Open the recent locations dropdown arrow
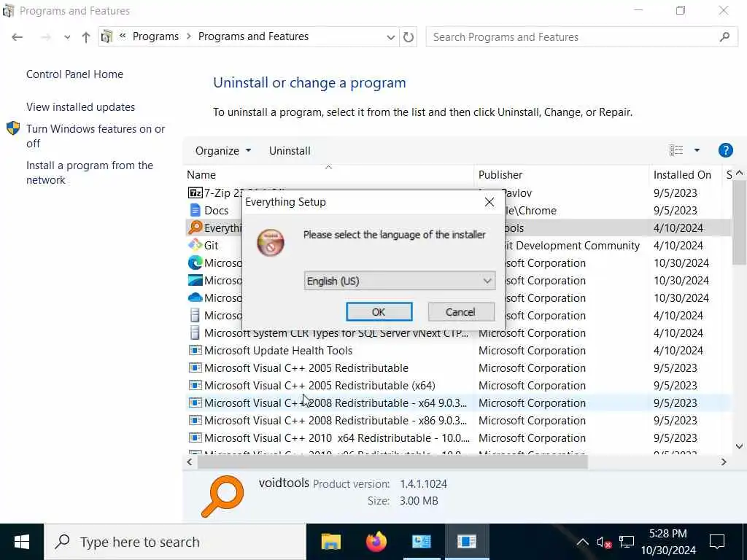The height and width of the screenshot is (560, 747). coord(67,37)
